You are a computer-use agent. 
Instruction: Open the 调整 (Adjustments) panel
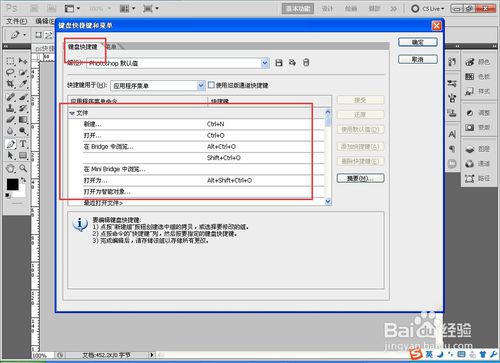pos(477,113)
